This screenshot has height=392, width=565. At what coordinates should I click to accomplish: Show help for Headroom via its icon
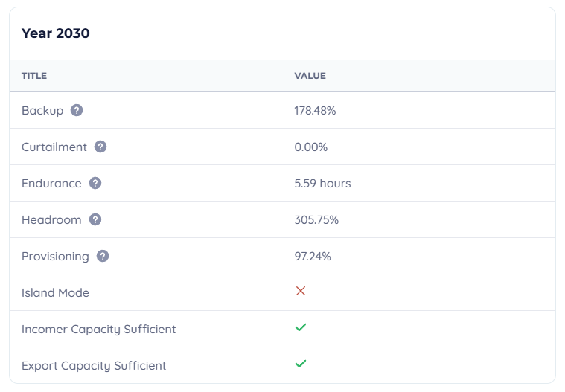tap(95, 219)
